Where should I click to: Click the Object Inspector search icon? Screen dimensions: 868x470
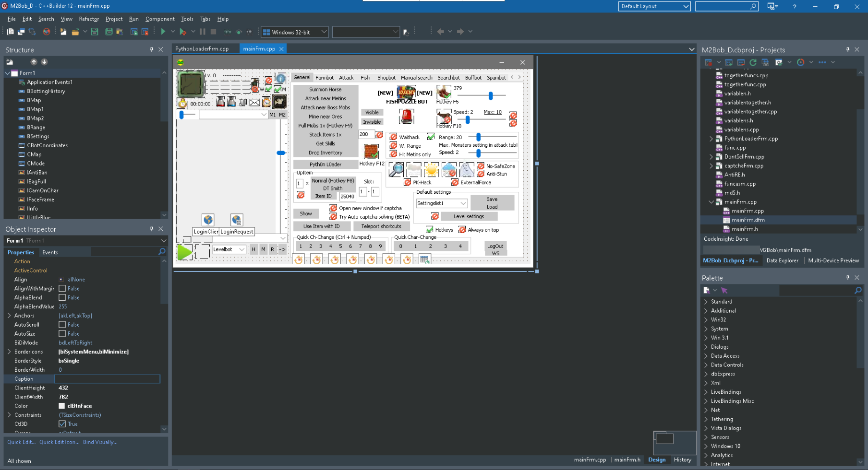[x=162, y=252]
